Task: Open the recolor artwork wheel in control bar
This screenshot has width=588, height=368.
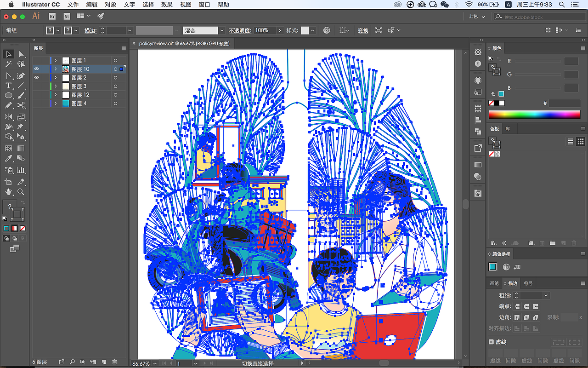Action: click(327, 30)
